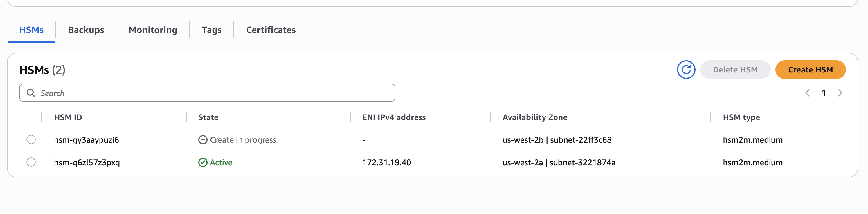Image resolution: width=868 pixels, height=214 pixels.
Task: Select the hsm-gy3aaypuzi6 radio button
Action: [31, 140]
